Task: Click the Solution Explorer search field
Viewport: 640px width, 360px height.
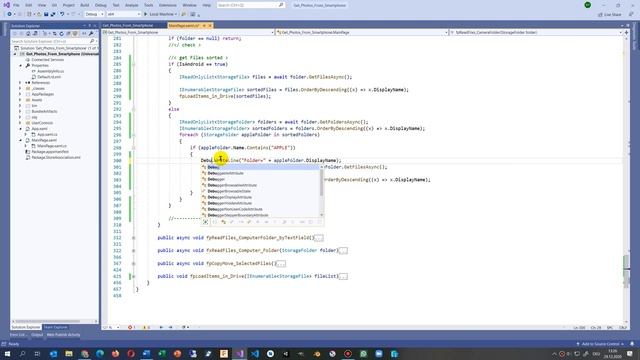Action: [x=53, y=41]
